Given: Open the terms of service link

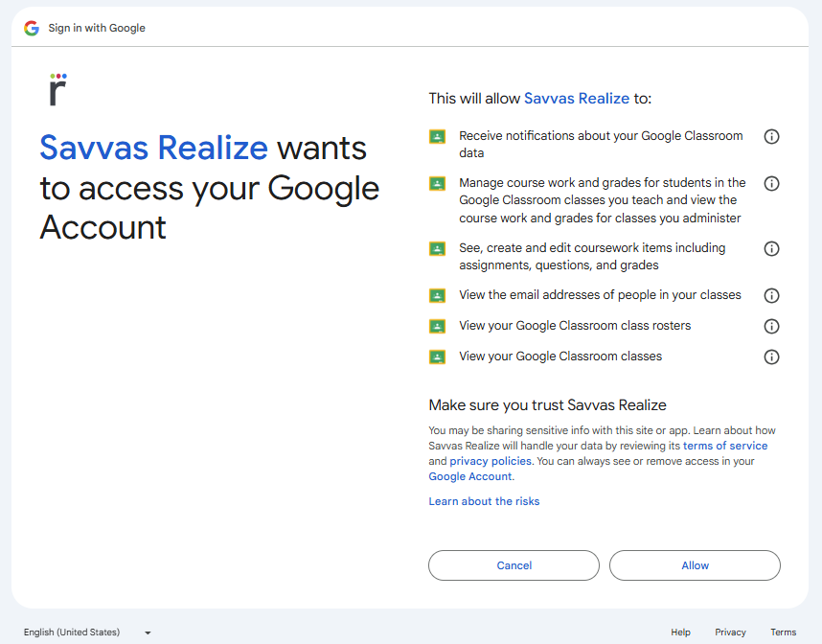Looking at the screenshot, I should click(725, 446).
